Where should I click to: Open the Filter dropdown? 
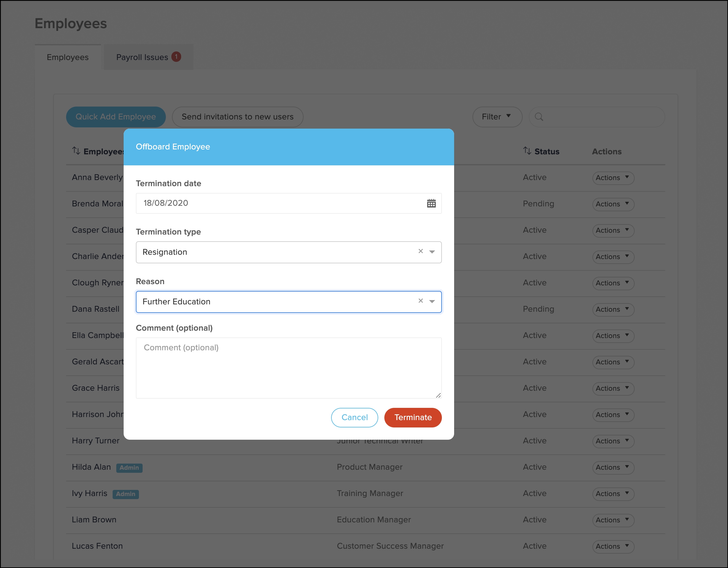(x=497, y=117)
